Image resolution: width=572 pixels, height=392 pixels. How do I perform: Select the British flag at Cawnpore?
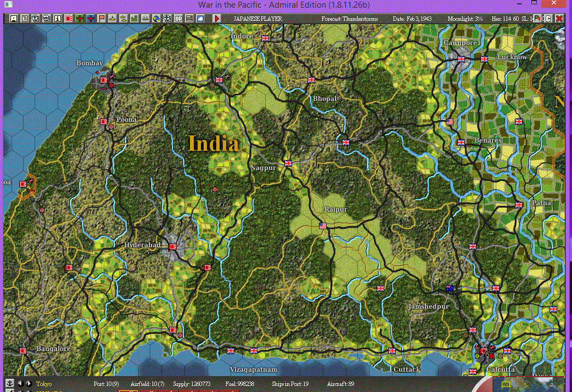pos(461,59)
